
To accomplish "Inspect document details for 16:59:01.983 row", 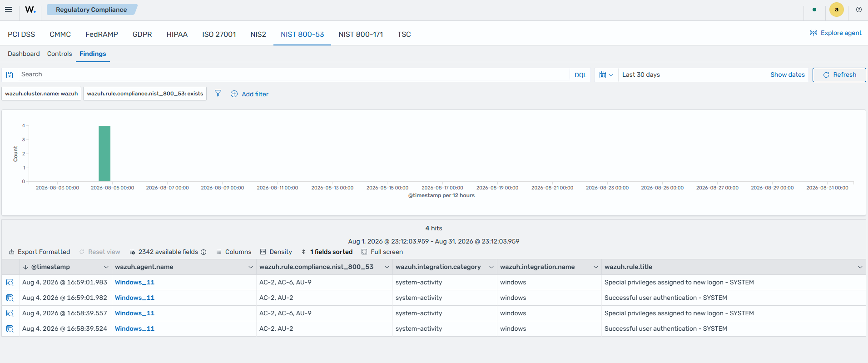I will [10, 283].
